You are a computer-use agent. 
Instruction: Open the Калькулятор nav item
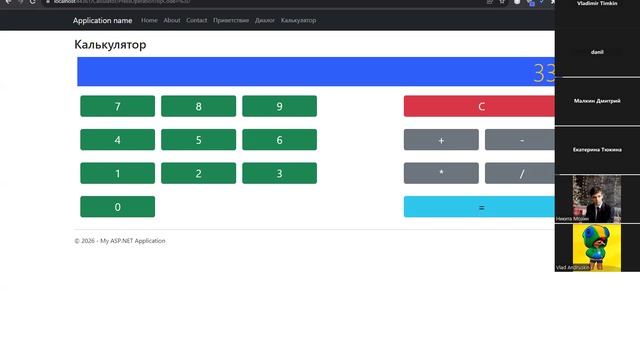pos(298,20)
